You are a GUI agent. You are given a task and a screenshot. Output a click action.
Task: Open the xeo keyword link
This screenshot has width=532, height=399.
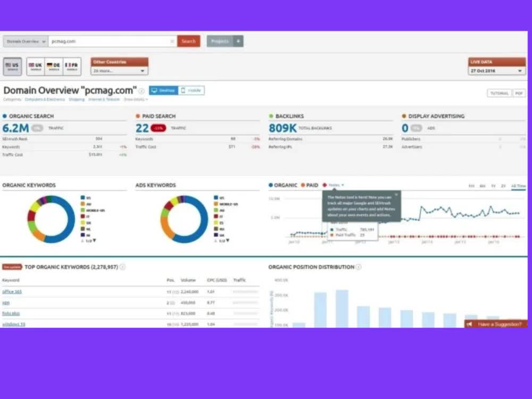click(6, 303)
